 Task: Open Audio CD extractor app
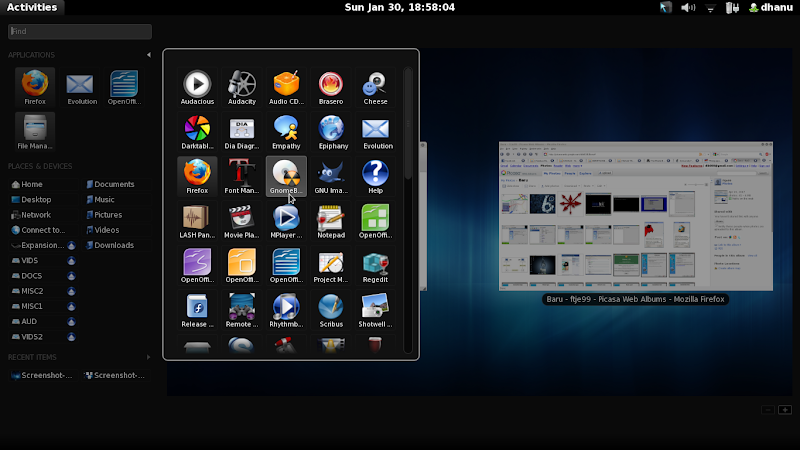(x=286, y=88)
